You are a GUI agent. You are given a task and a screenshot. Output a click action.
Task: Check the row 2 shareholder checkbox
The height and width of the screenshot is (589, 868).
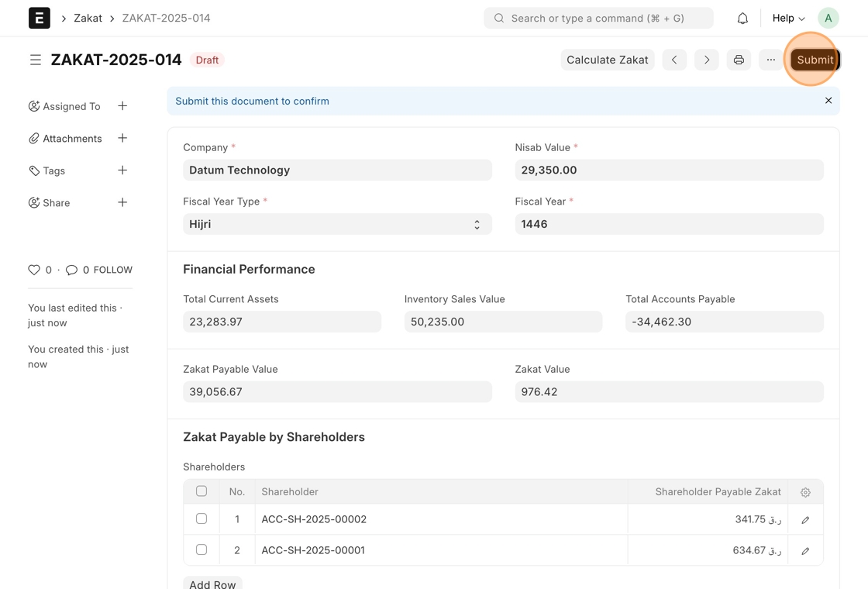[x=201, y=549]
